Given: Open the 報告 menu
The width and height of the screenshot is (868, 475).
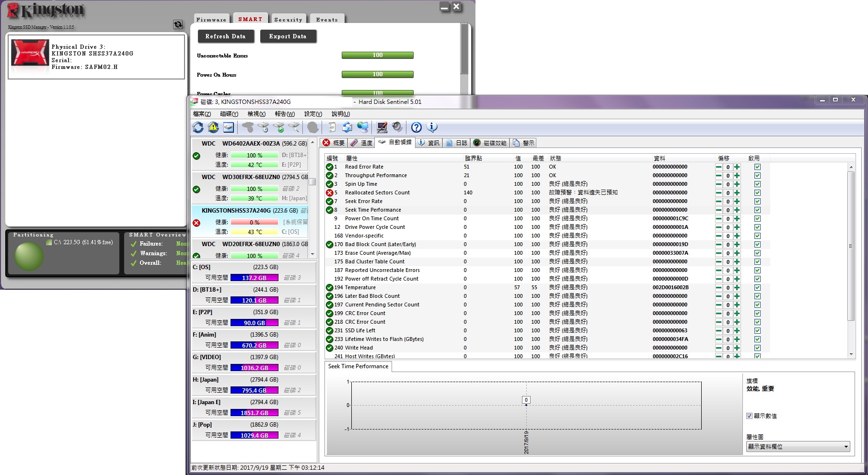Looking at the screenshot, I should (x=285, y=114).
